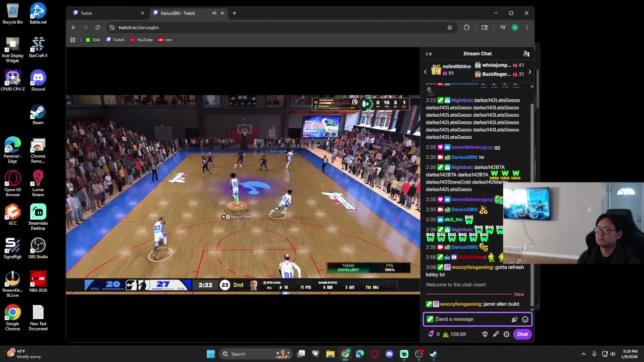The image size is (644, 362).
Task: Open woozyfamgaming username on jarret allen message
Action: [460, 304]
